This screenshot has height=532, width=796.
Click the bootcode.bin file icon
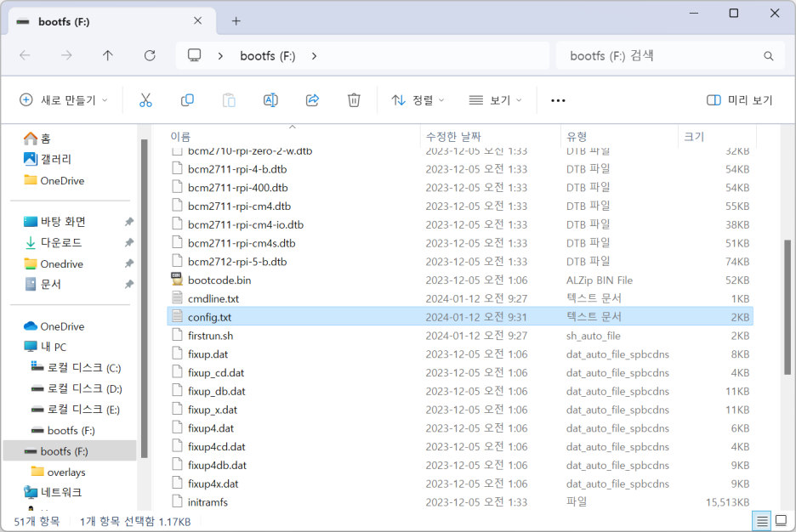pyautogui.click(x=177, y=280)
